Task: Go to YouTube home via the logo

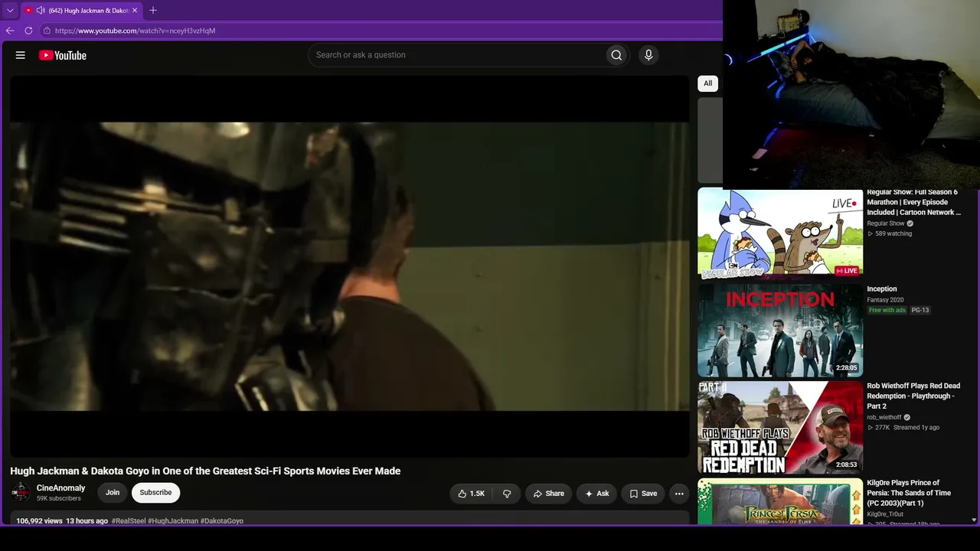Action: pos(63,55)
